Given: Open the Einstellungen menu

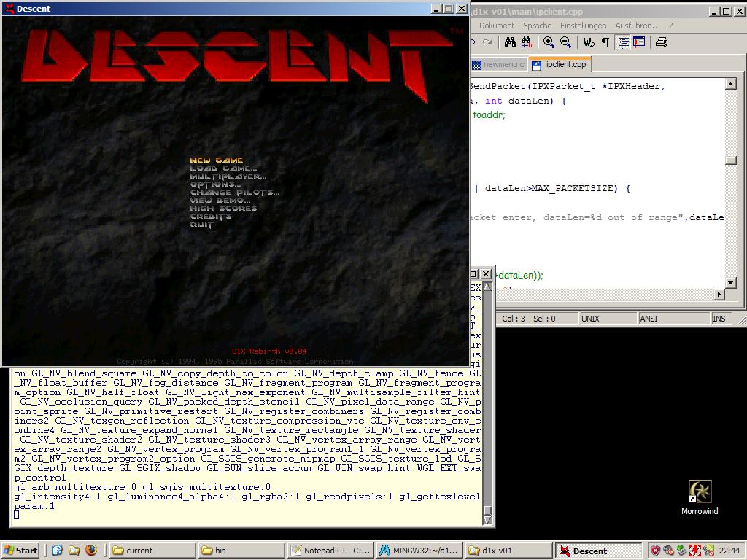Looking at the screenshot, I should tap(583, 26).
